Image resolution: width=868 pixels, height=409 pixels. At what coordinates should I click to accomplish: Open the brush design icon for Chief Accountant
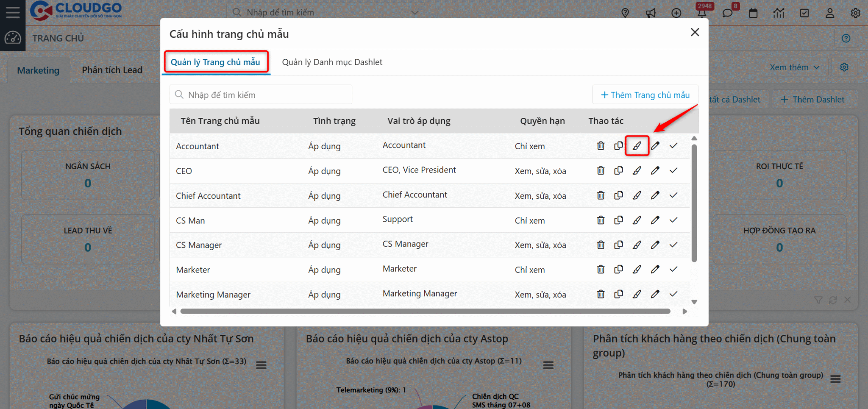637,195
